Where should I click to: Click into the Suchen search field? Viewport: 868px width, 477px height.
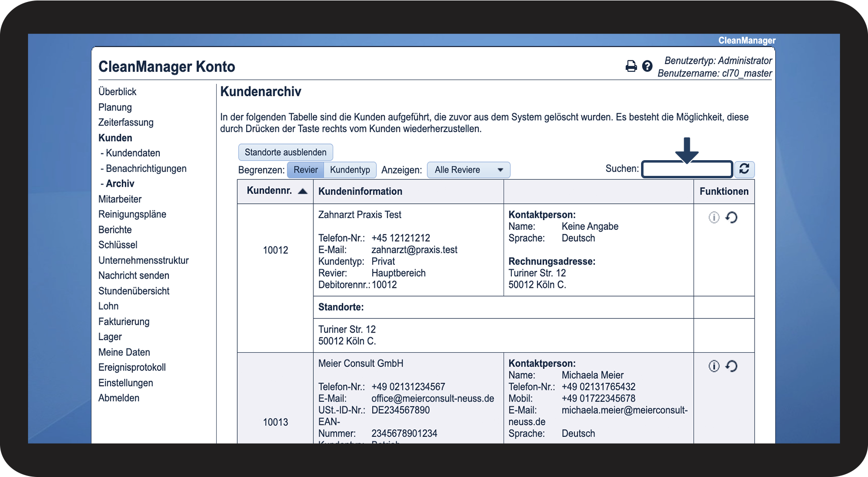[687, 169]
